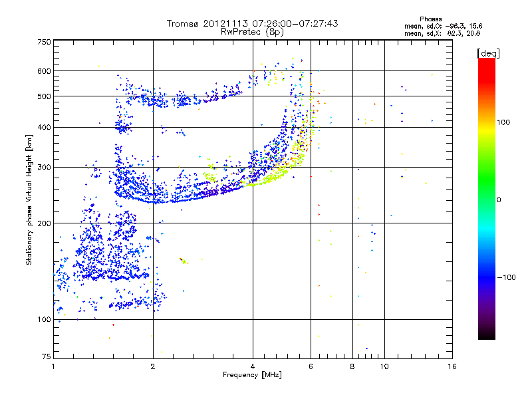Click the 'RwPretec (8p)' subtitle
The image size is (532, 399).
click(x=252, y=32)
